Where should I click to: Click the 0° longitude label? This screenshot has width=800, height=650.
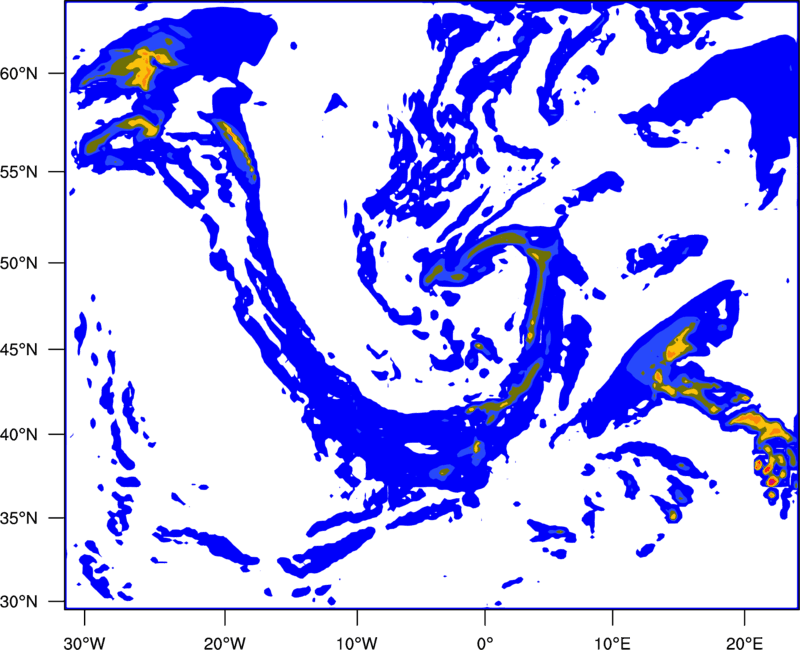pyautogui.click(x=485, y=643)
